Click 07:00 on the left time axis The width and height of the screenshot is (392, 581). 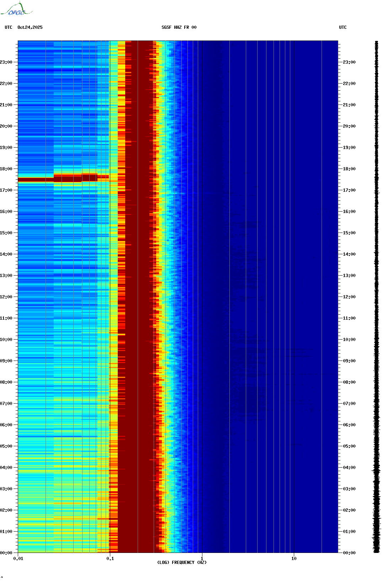tap(6, 404)
